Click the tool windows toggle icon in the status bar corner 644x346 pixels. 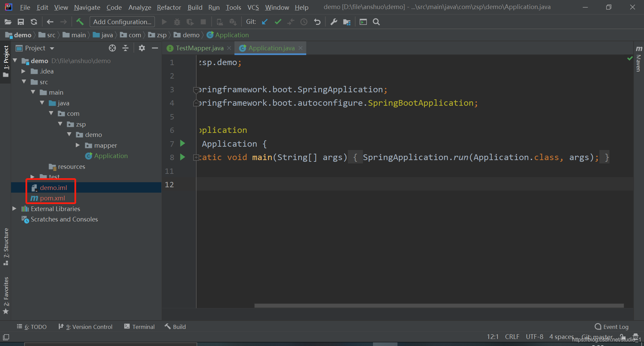tap(6, 337)
